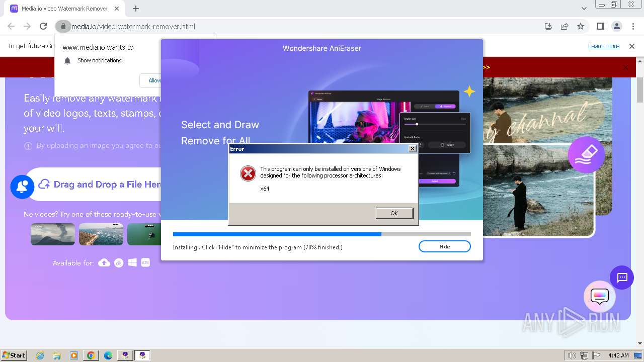Reload the media.io page

coord(43,26)
